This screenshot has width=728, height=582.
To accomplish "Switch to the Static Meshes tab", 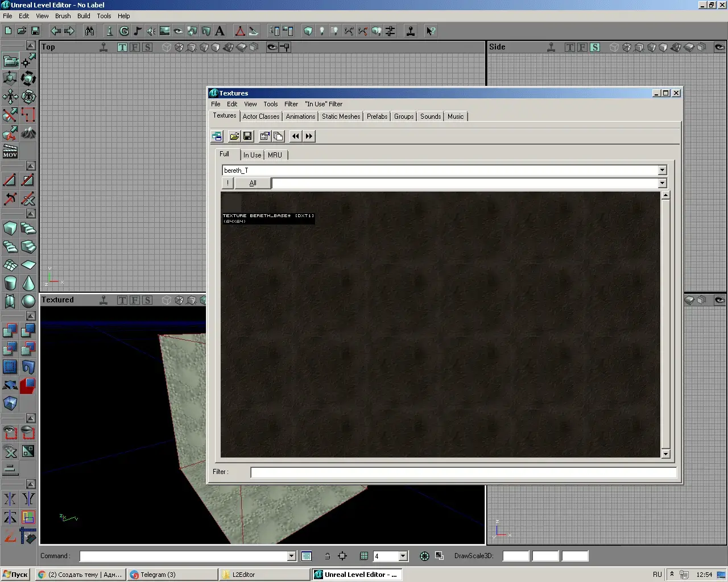I will [341, 117].
